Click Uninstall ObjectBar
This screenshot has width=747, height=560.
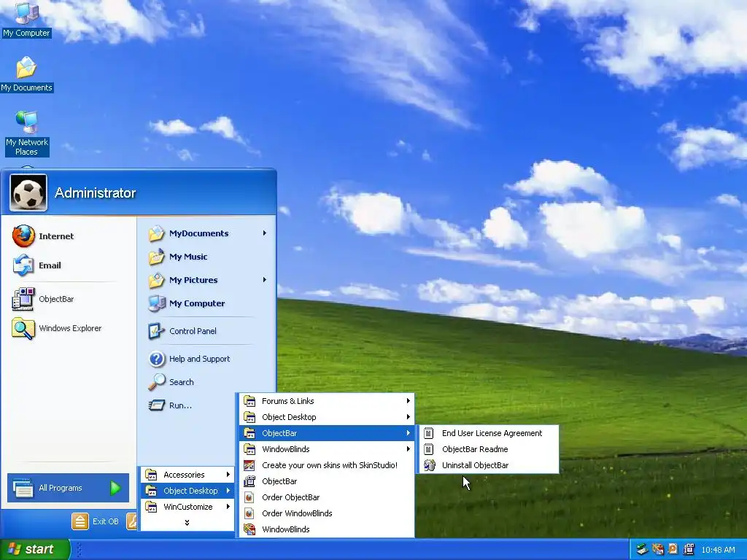489,465
